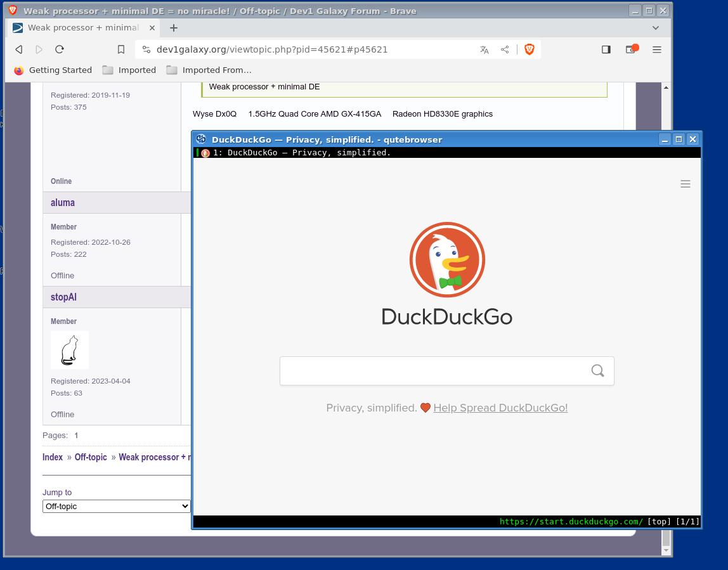The image size is (728, 570).
Task: Open the Jump to Off-topic dropdown
Action: (x=116, y=507)
